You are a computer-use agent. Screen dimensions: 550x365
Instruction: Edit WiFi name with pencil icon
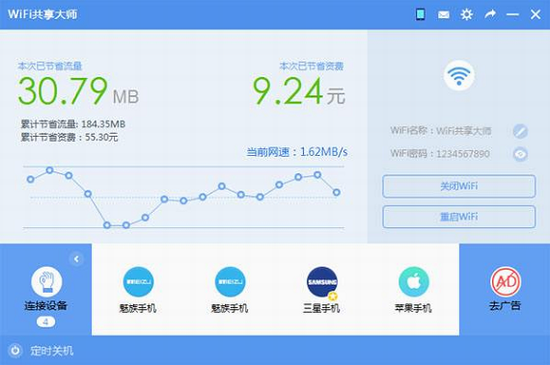tap(520, 131)
